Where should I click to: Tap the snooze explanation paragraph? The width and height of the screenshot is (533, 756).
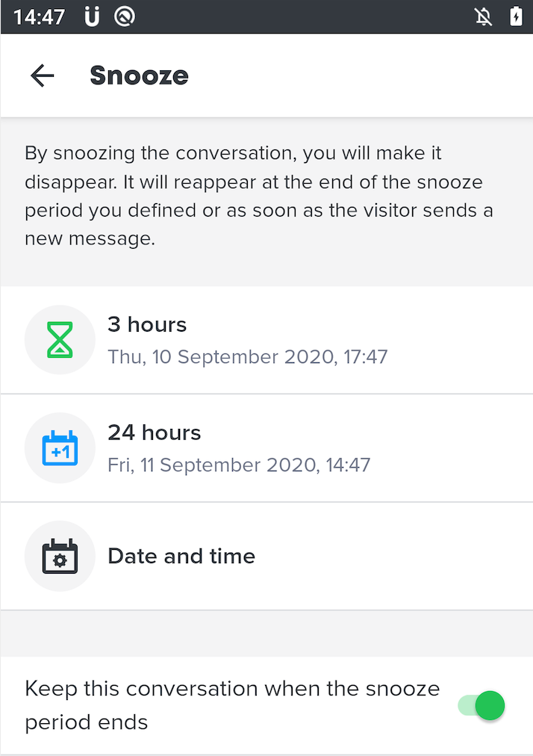click(259, 193)
